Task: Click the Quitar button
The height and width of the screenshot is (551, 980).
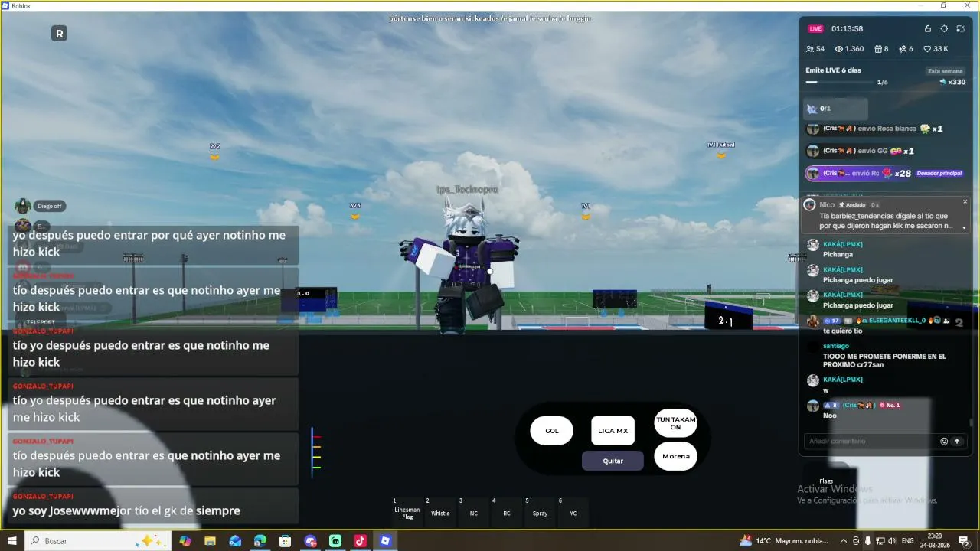Action: (612, 461)
